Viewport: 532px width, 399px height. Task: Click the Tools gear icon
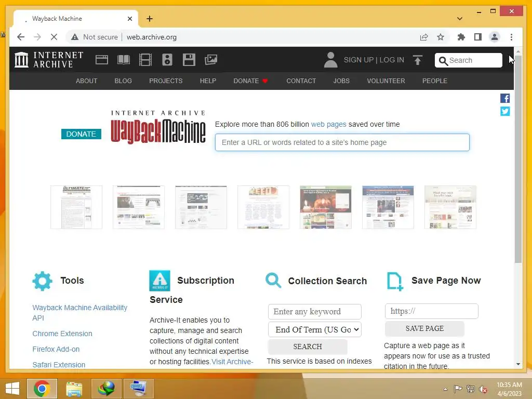coord(43,281)
